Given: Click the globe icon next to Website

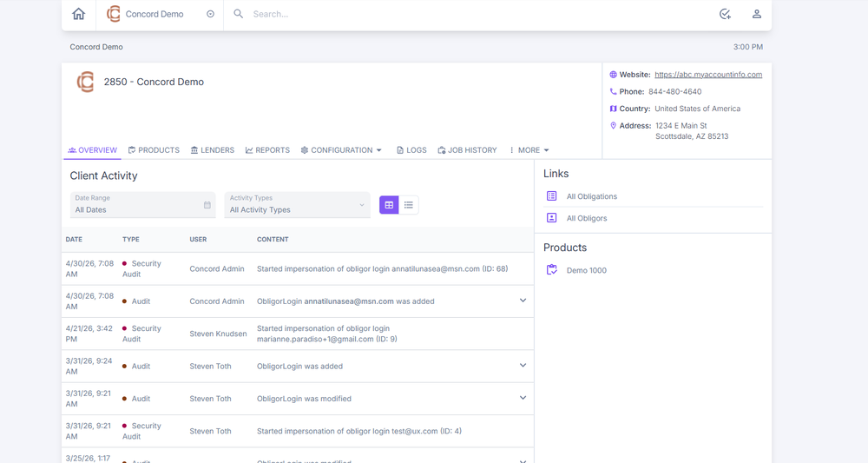Looking at the screenshot, I should tap(613, 75).
